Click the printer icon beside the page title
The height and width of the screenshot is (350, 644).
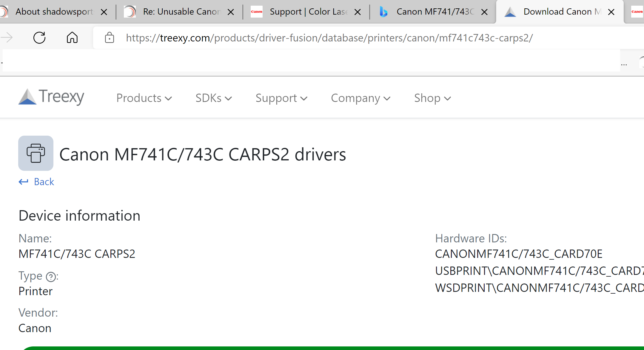36,153
